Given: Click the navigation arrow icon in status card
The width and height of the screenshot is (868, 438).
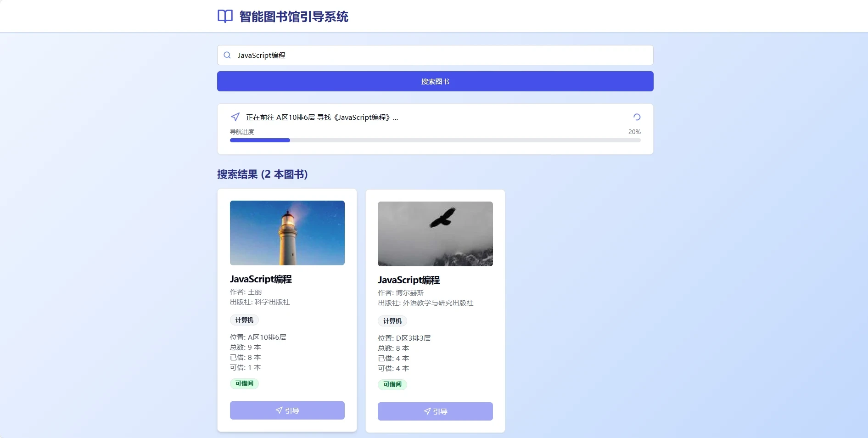Looking at the screenshot, I should (235, 117).
